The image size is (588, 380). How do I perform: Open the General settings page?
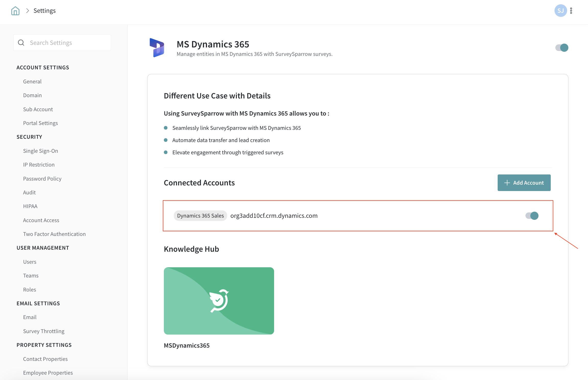click(x=32, y=81)
